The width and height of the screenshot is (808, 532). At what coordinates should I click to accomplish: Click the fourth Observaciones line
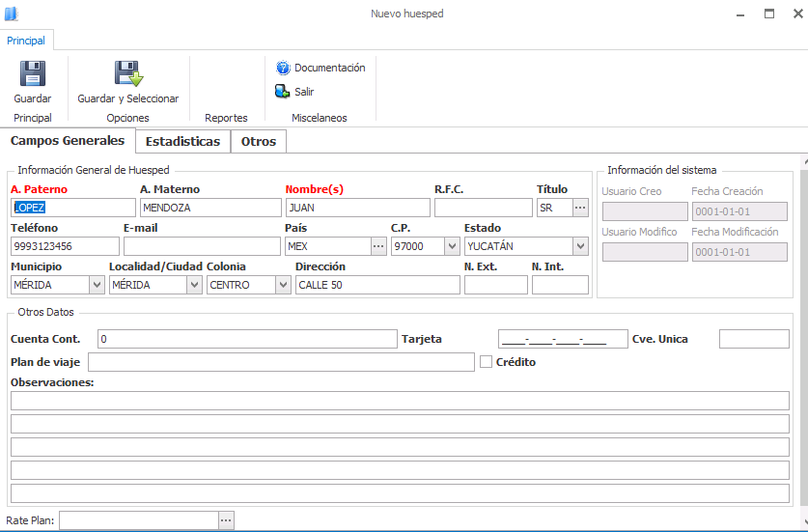(400, 470)
